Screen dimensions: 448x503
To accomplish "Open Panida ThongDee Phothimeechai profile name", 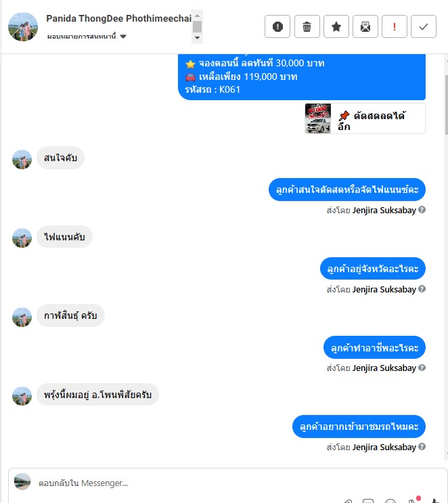I will coord(118,18).
